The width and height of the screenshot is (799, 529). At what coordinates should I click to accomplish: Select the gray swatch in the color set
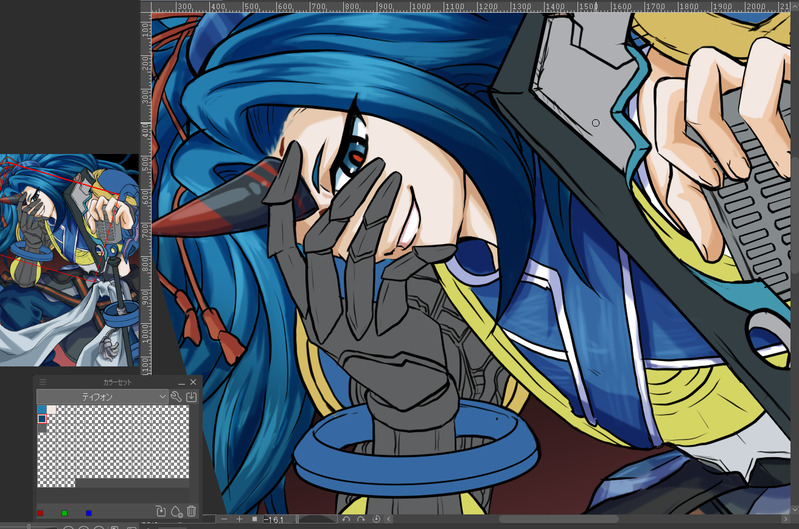42,428
